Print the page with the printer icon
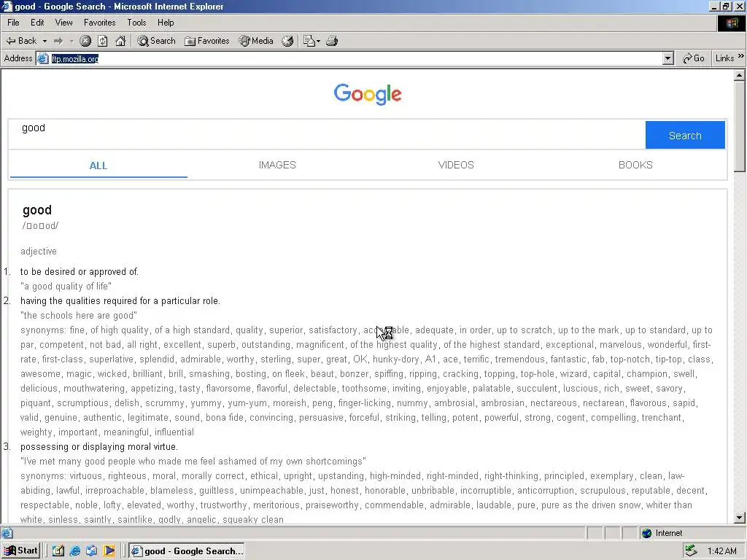Screen dimensions: 747x560 coord(332,41)
